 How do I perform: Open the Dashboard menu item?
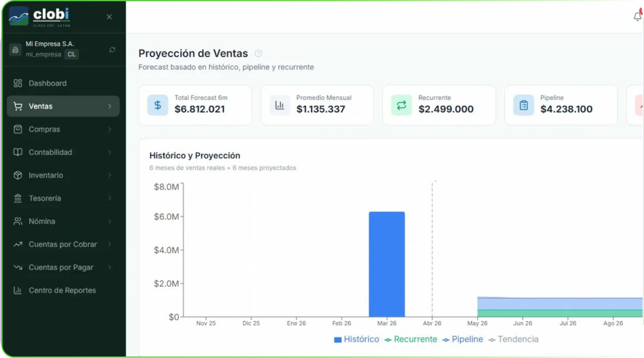47,83
